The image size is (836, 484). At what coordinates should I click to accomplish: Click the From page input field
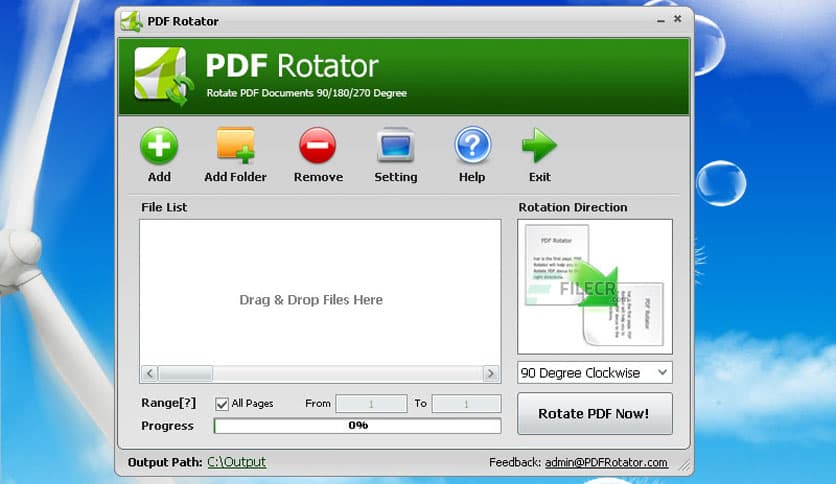(x=371, y=404)
